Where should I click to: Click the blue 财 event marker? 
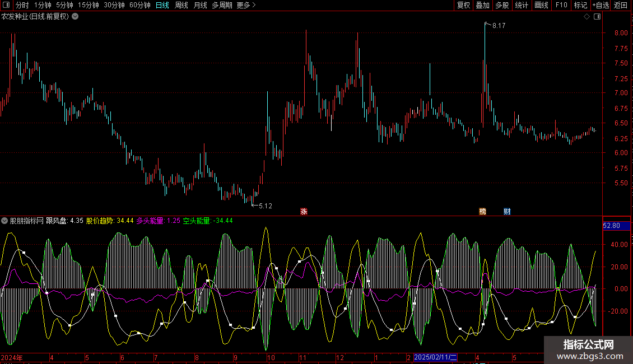click(x=507, y=212)
